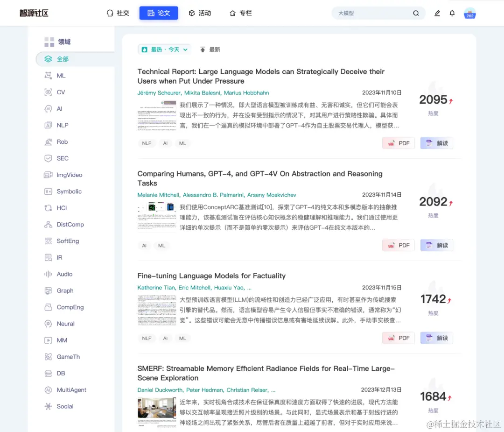Open PDF of the Fine-tuning Factuality paper
Screen dimensions: 504x432
[x=398, y=338]
